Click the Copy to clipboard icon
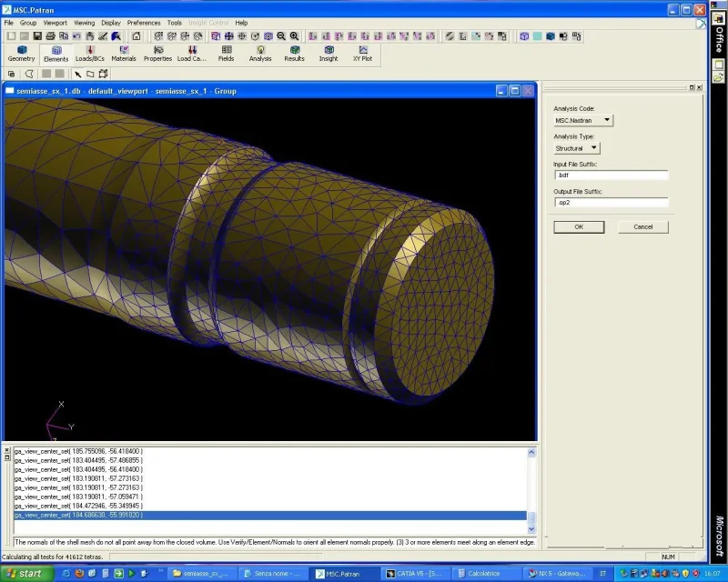This screenshot has height=582, width=728. (64, 36)
